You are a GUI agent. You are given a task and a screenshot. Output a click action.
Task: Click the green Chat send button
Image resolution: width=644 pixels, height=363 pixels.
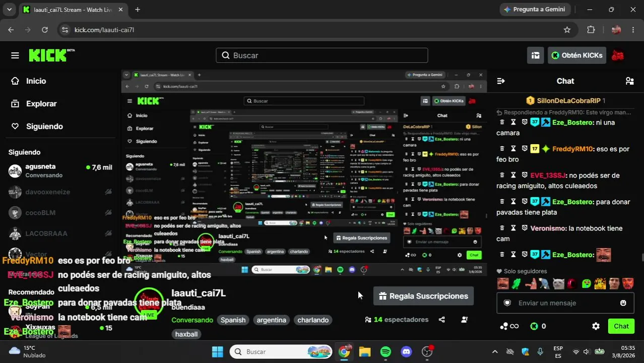pos(621,326)
